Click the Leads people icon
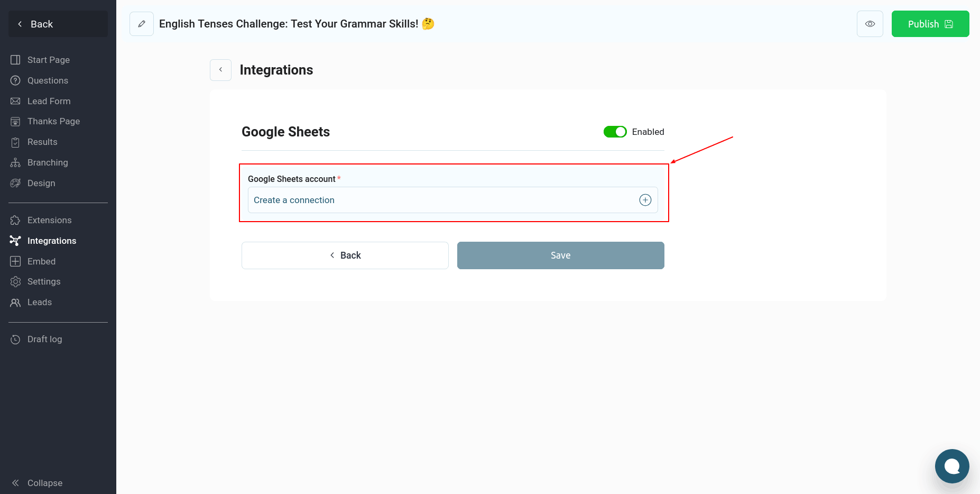Viewport: 980px width, 494px height. (15, 303)
